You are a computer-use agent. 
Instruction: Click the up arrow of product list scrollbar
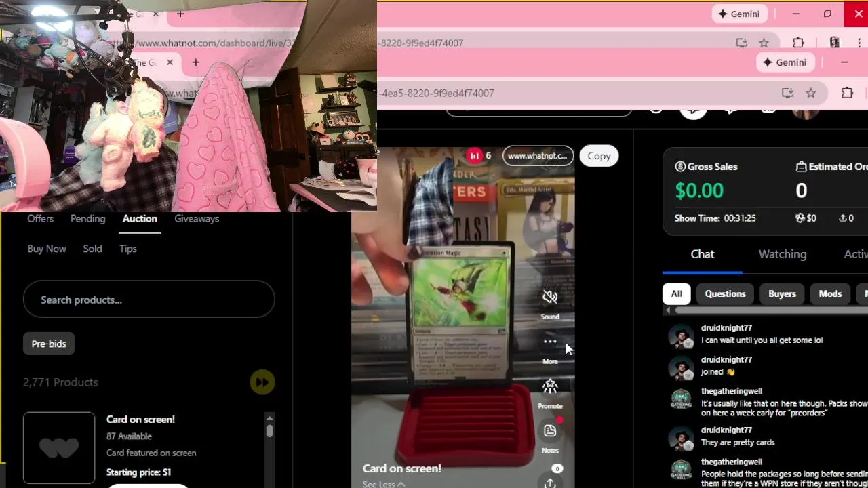coord(269,418)
